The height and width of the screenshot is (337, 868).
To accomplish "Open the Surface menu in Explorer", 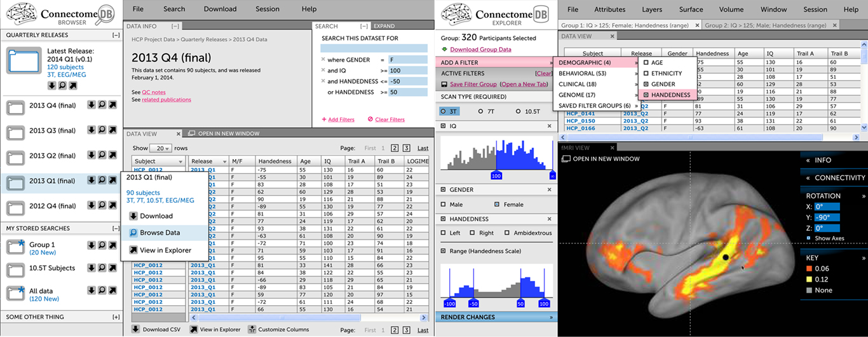I will click(x=691, y=10).
